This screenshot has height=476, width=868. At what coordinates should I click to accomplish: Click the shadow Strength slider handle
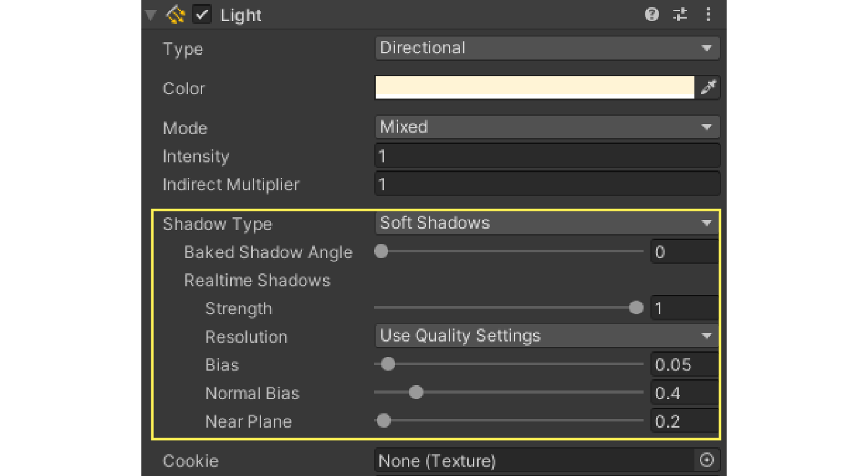tap(636, 307)
